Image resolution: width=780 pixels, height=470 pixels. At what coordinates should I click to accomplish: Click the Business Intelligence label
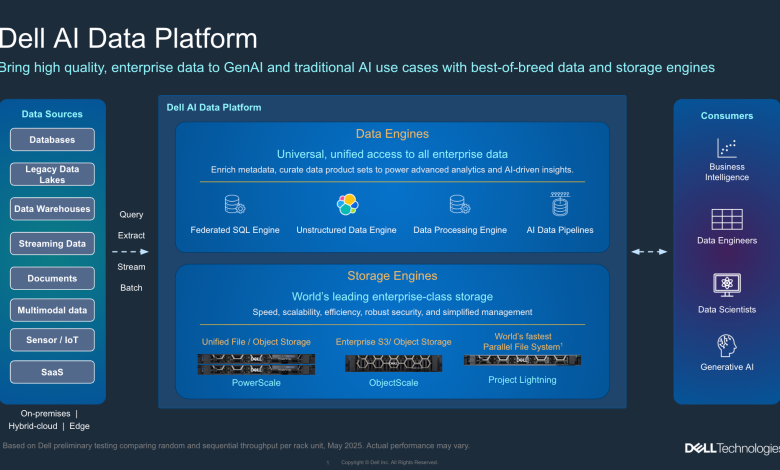tap(727, 172)
